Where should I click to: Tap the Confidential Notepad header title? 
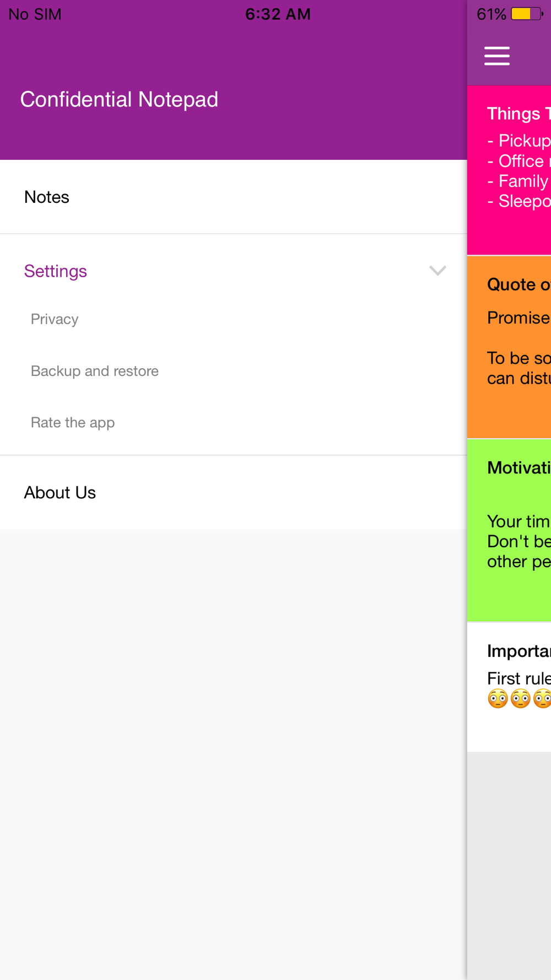[x=119, y=100]
